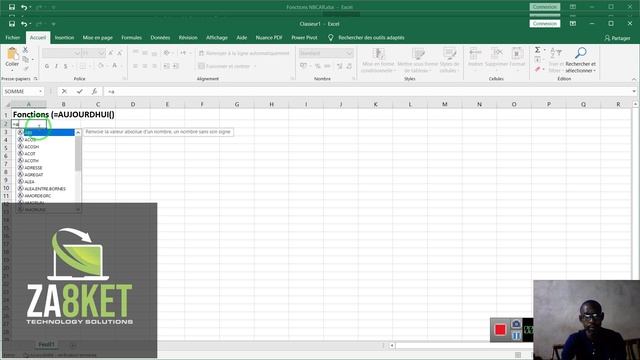
Task: Toggle Renvoyer à la ligne automatiquement
Action: click(244, 53)
